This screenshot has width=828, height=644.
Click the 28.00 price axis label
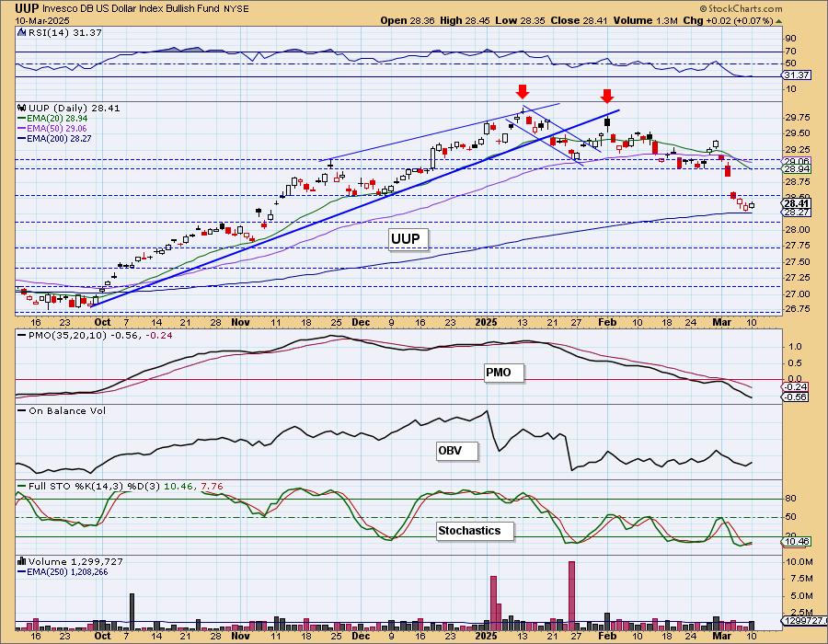[x=798, y=230]
